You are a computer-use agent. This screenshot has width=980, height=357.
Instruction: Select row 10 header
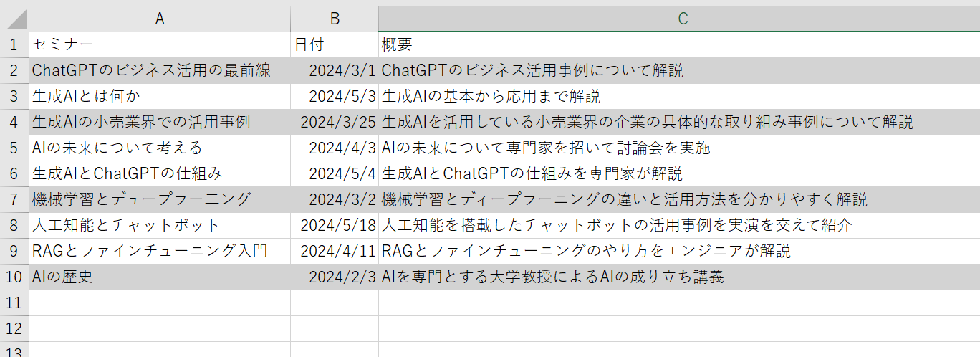[14, 277]
